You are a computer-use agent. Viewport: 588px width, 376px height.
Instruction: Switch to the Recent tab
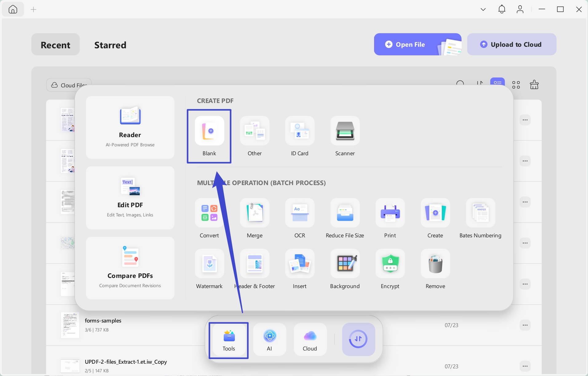[x=55, y=45]
